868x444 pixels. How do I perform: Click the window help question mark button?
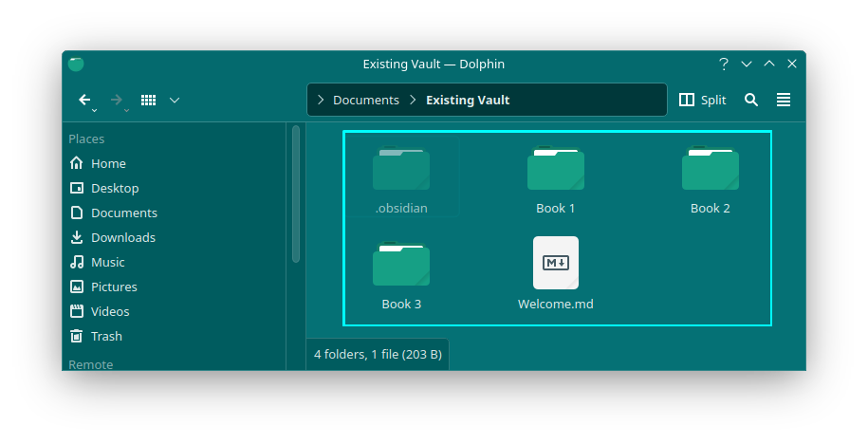click(x=724, y=64)
